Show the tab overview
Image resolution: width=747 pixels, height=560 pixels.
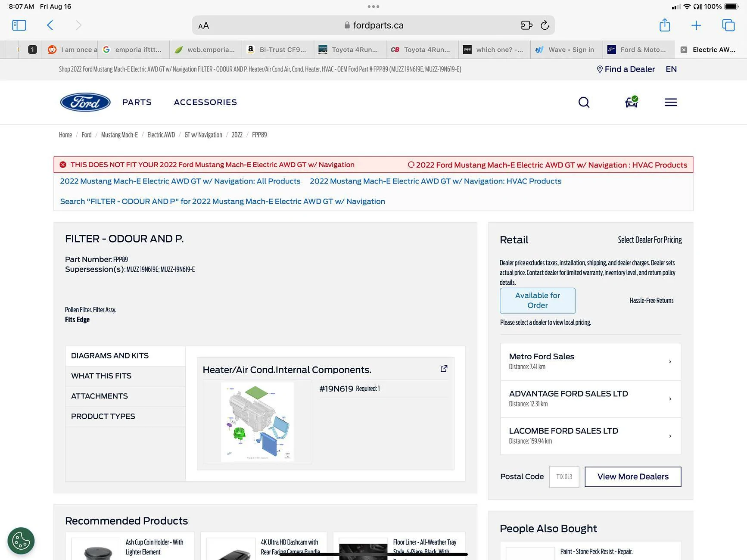728,25
